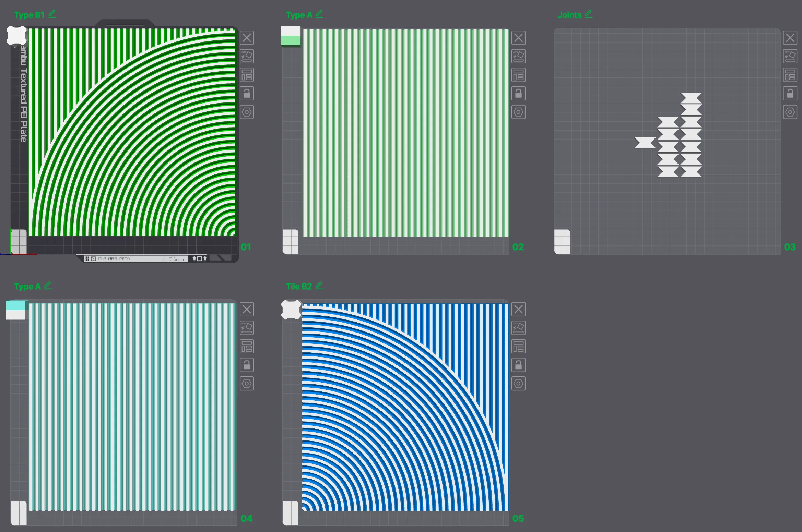This screenshot has width=802, height=532.
Task: Select the teal striped tile on plate 04
Action: point(132,407)
